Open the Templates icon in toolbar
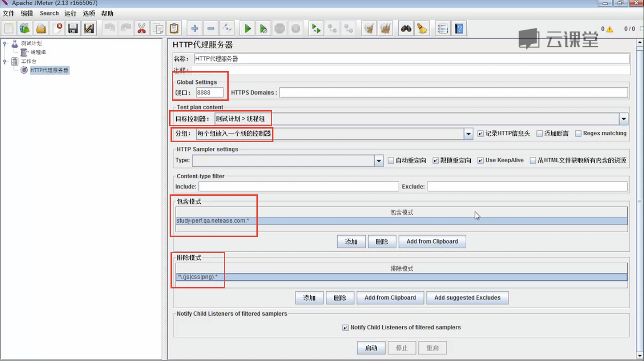Screen dimensions: 644x361 pos(25,29)
